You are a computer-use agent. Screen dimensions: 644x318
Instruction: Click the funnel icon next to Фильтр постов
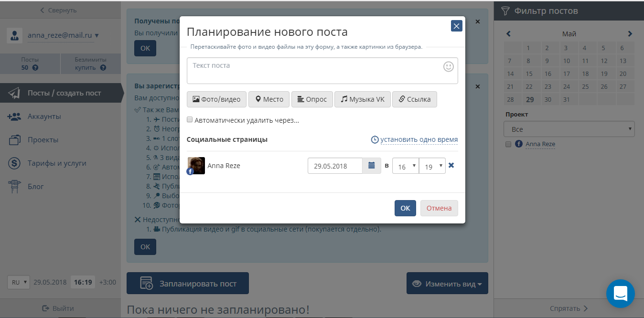[x=505, y=10]
